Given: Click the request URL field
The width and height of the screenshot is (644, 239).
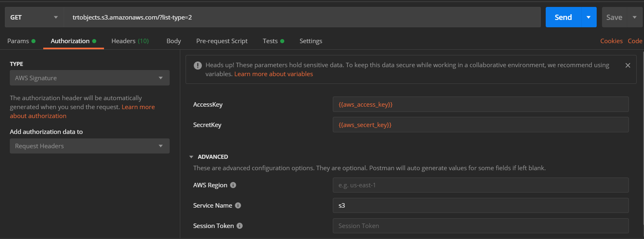Looking at the screenshot, I should click(x=302, y=17).
